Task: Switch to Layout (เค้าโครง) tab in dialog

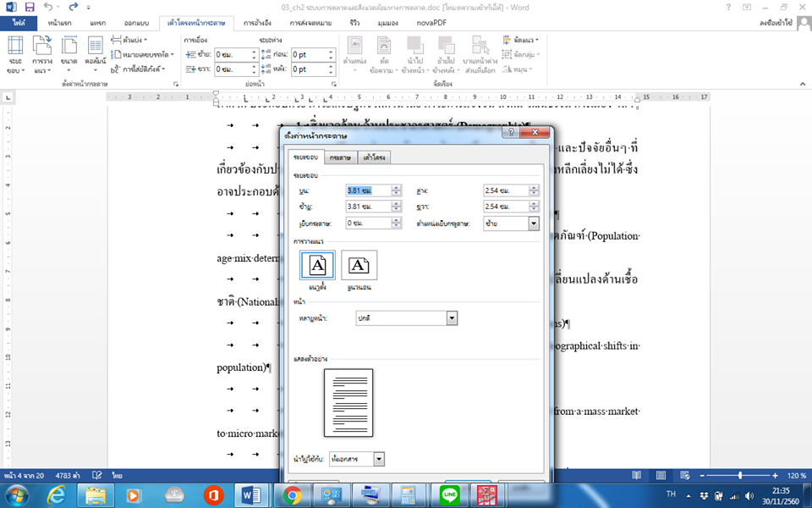Action: coord(374,157)
